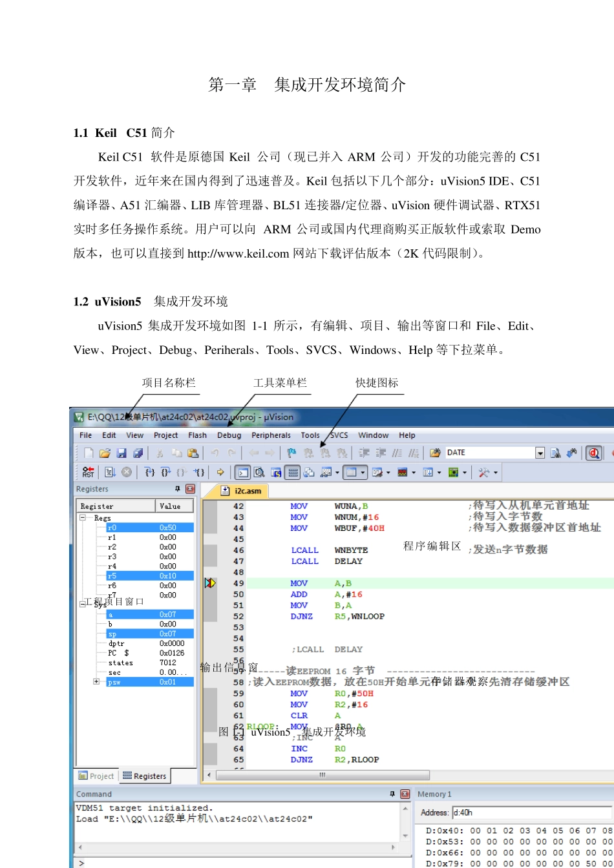Click the Paste clipboard icon
The width and height of the screenshot is (614, 868).
point(193,453)
